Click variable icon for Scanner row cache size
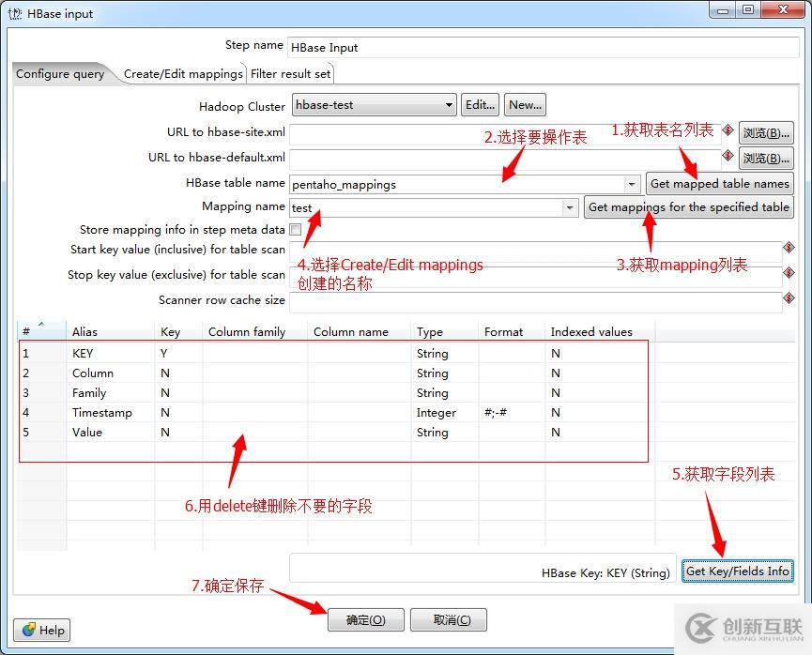Image resolution: width=812 pixels, height=655 pixels. [x=789, y=298]
